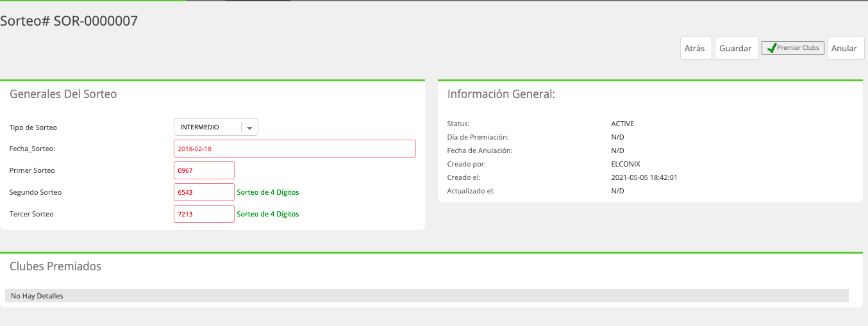Click the green checkmark on Premiar Clubs
The width and height of the screenshot is (868, 326).
coord(771,48)
